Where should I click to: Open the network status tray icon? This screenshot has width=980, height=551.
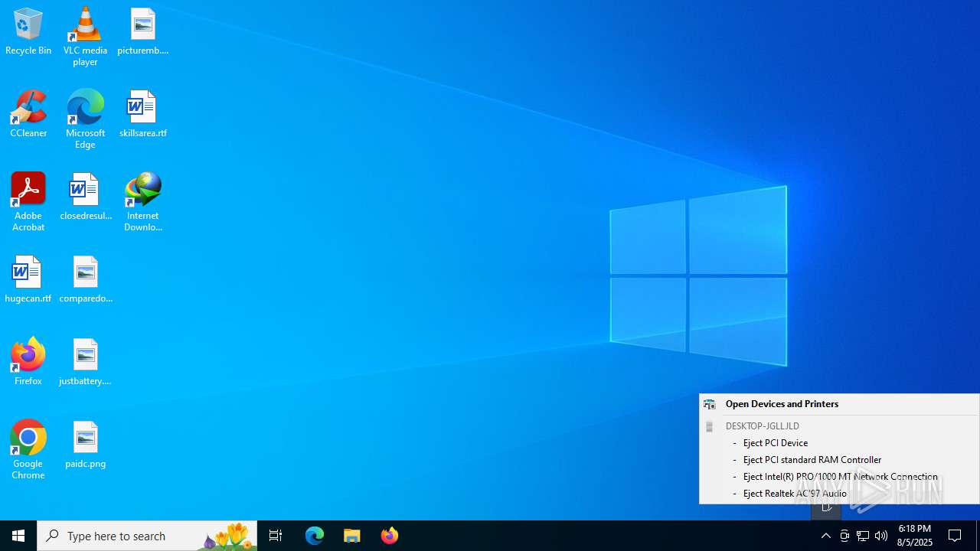863,536
